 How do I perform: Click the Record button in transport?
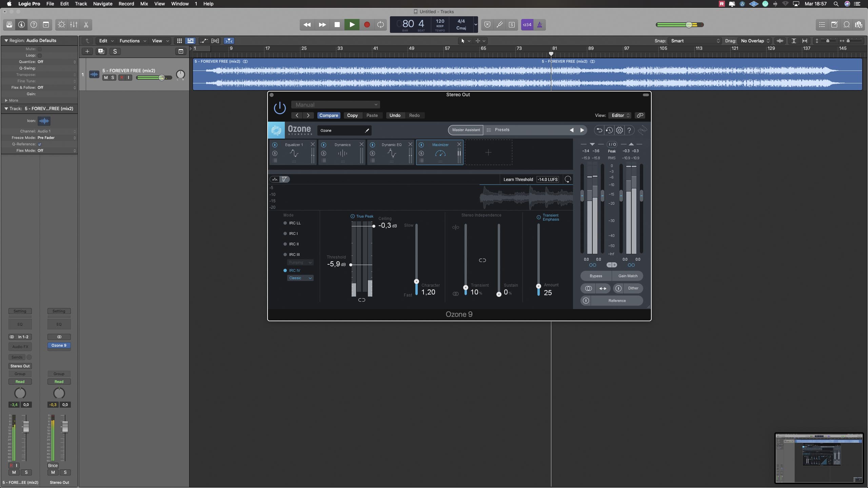pos(367,25)
